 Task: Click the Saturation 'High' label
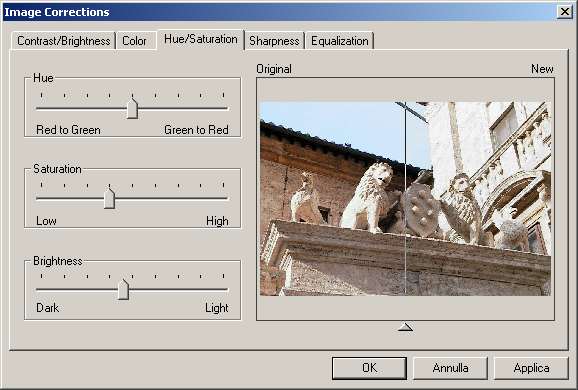[217, 221]
